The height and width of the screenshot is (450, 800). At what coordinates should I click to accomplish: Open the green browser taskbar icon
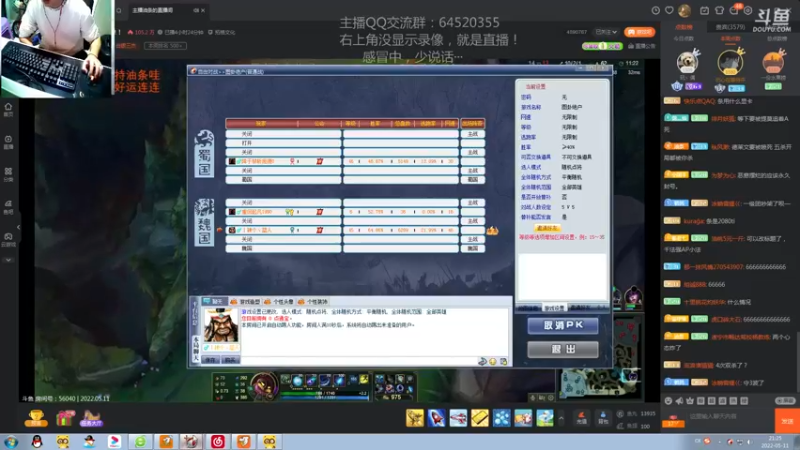140,442
